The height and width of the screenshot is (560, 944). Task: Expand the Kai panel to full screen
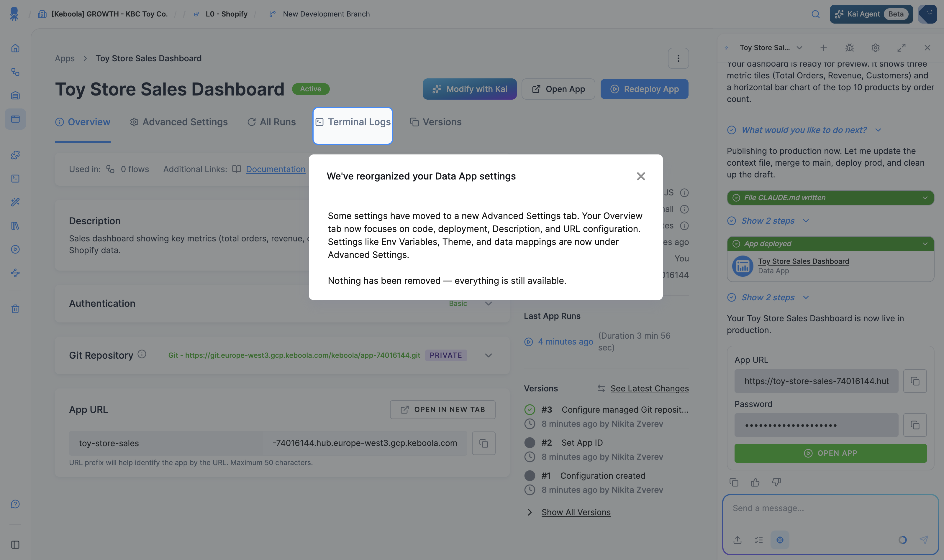coord(901,48)
